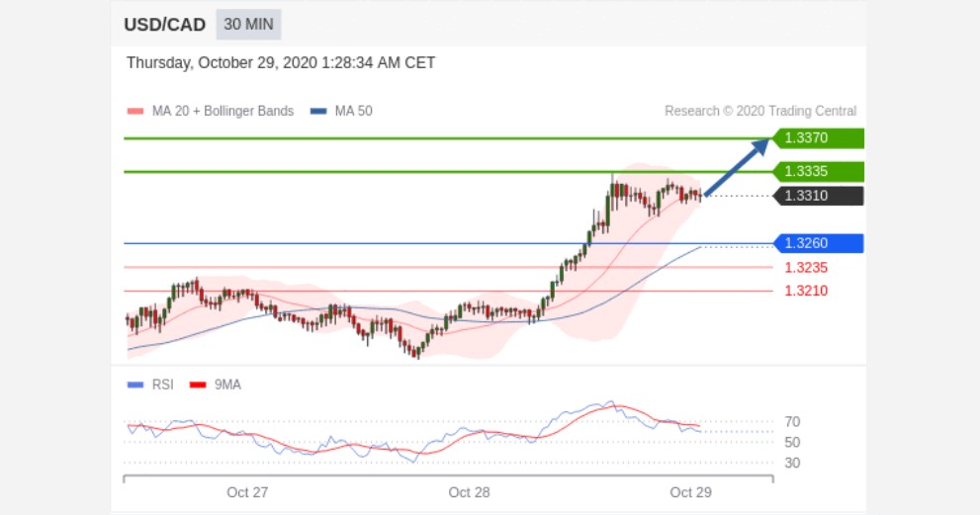Click the date line 'Thursday, October 29, 2020 1:28:34 AM CET'
Viewport: 980px width, 515px height.
281,62
